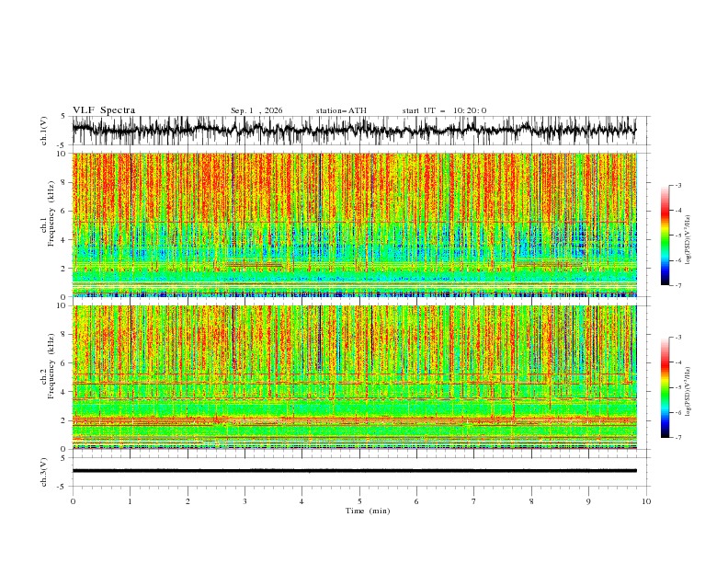
Task: Click the ch.1 Frequency (kHz) axis label
Action: [x=47, y=224]
